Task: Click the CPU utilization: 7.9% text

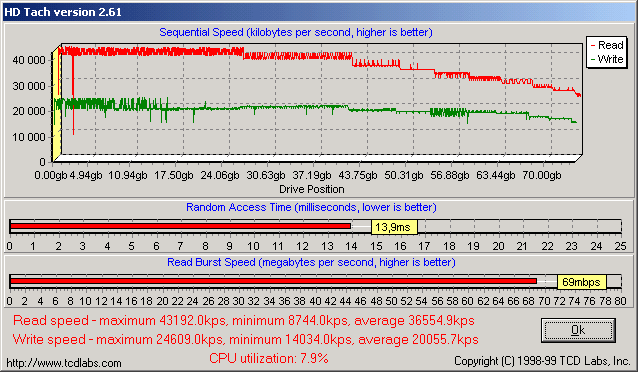Action: [x=269, y=358]
